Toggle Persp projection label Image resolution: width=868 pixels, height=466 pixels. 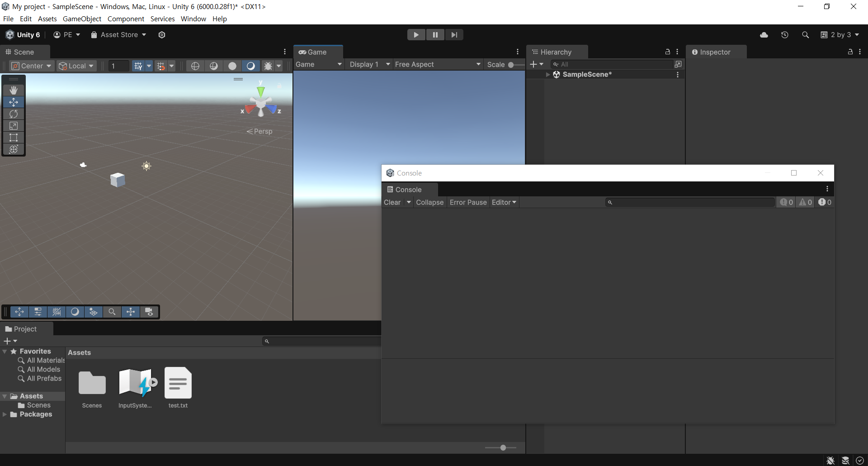pos(259,131)
